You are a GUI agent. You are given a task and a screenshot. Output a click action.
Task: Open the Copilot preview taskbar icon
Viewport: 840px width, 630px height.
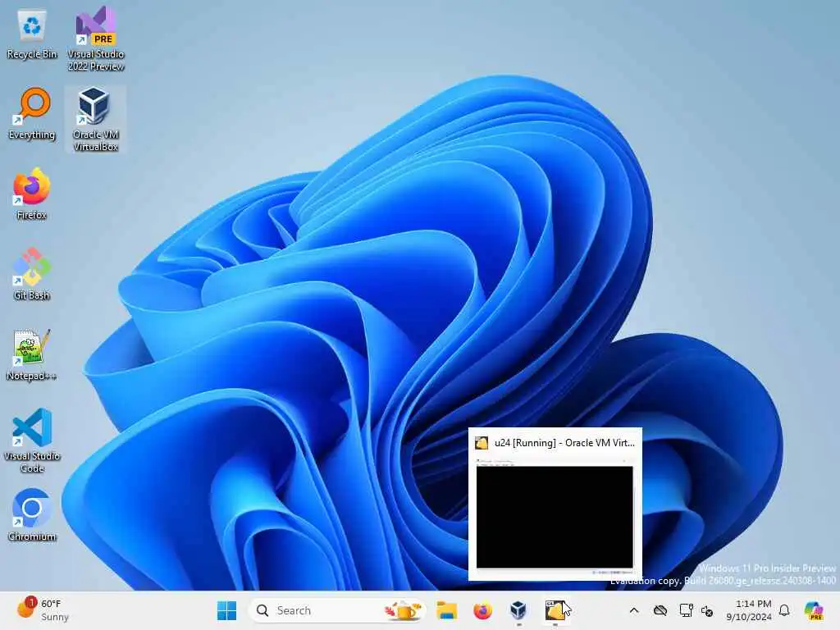pos(814,610)
